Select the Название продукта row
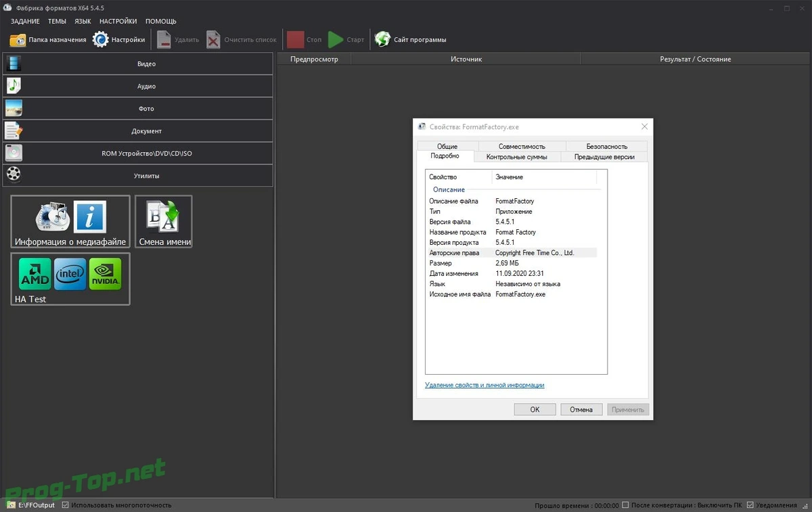812x512 pixels. pyautogui.click(x=512, y=232)
